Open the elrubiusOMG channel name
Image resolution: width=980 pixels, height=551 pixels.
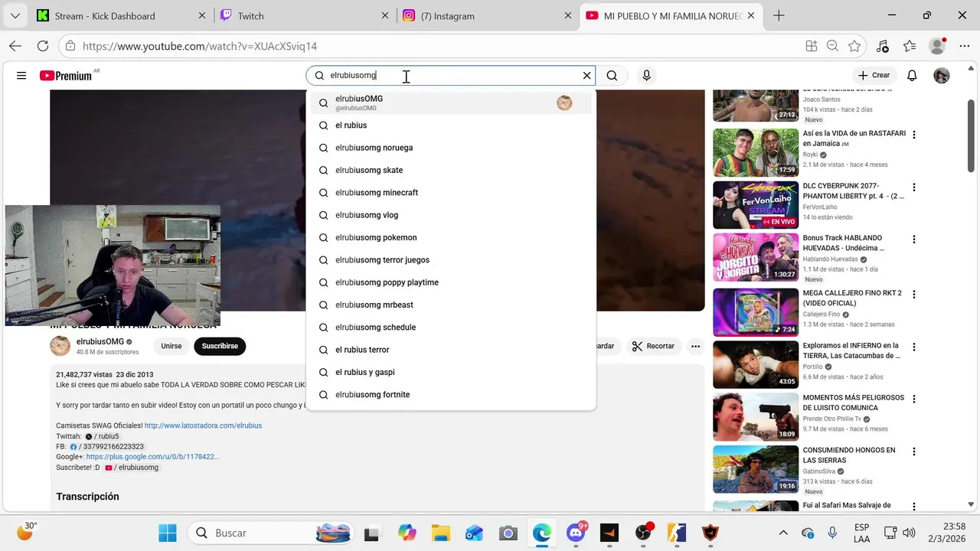click(x=100, y=342)
